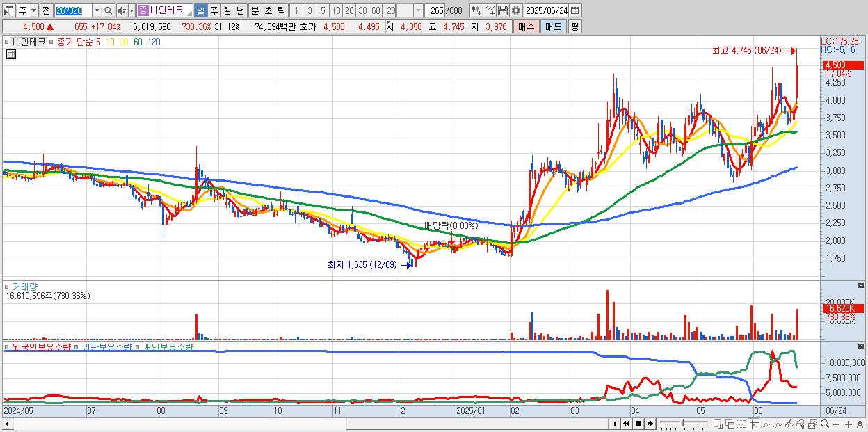Click the save chart floppy disk icon
The width and height of the screenshot is (868, 432).
coord(503,10)
